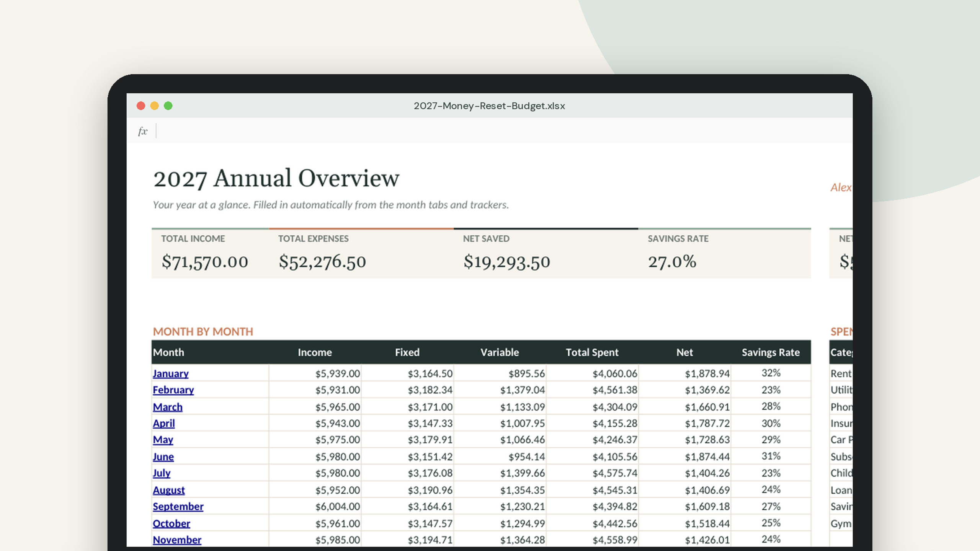Click the green maximize window button
This screenshot has width=980, height=551.
(168, 106)
